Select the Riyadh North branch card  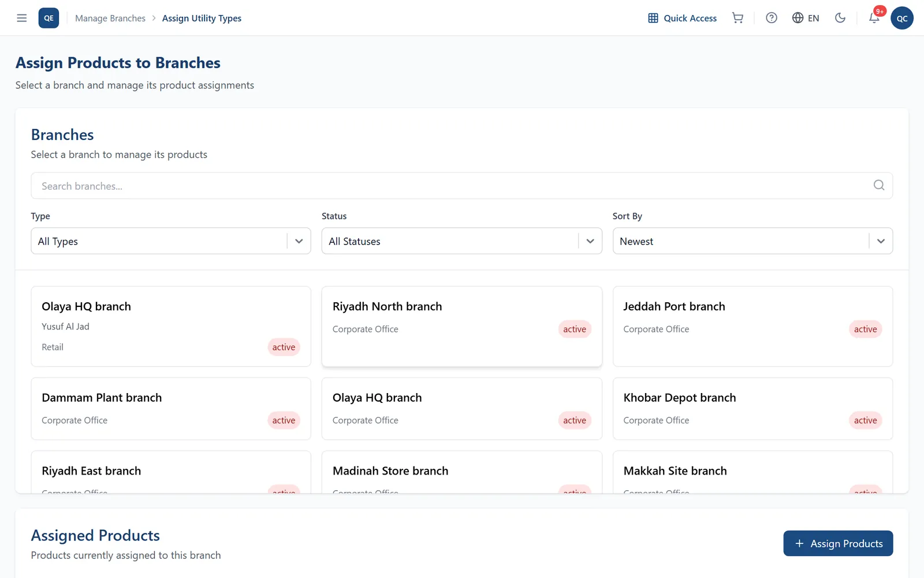pos(461,327)
